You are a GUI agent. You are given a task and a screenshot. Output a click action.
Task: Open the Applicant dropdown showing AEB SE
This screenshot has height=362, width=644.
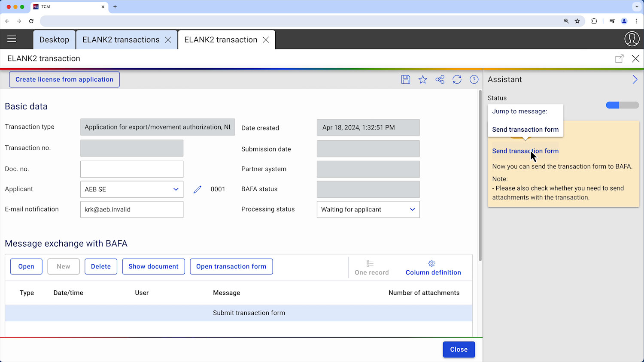175,189
